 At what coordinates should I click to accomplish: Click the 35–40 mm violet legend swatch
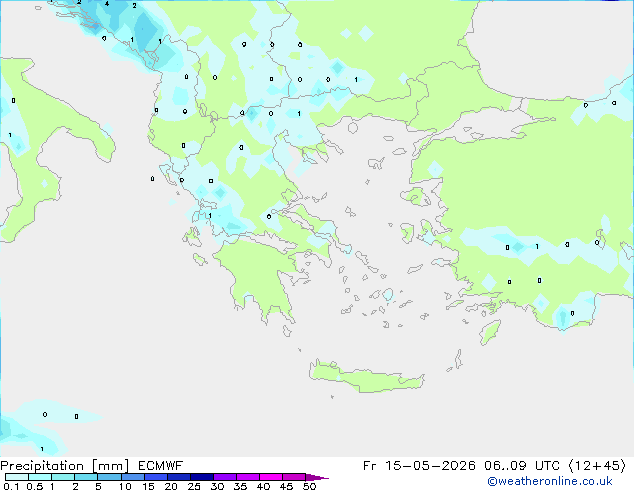(247, 477)
